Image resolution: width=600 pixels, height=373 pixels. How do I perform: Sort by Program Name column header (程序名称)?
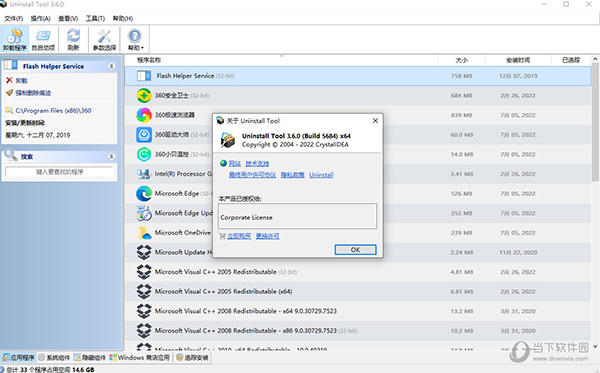(149, 60)
